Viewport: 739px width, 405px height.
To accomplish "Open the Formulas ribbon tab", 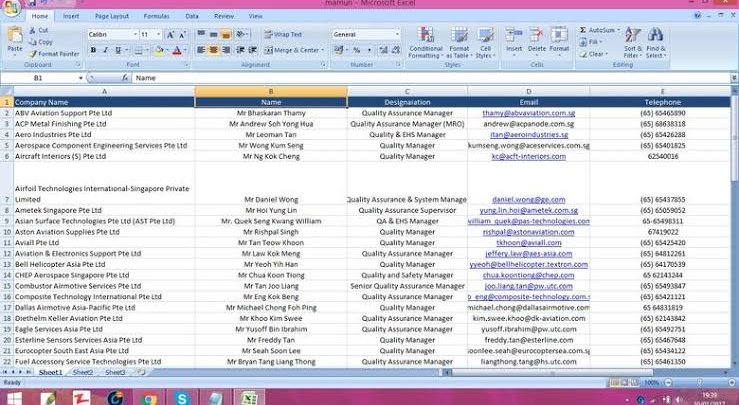I will (x=156, y=16).
